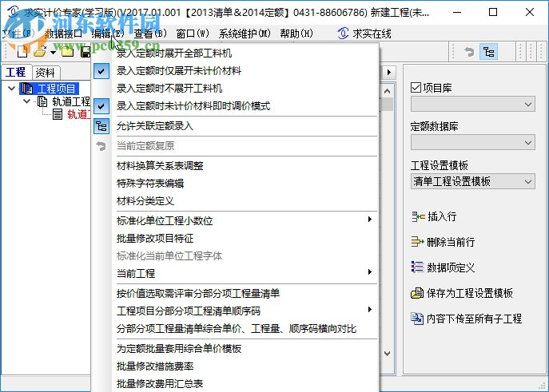This screenshot has height=392, width=549.
Task: Select the 轨道工程 tree item
Action: pos(71,101)
